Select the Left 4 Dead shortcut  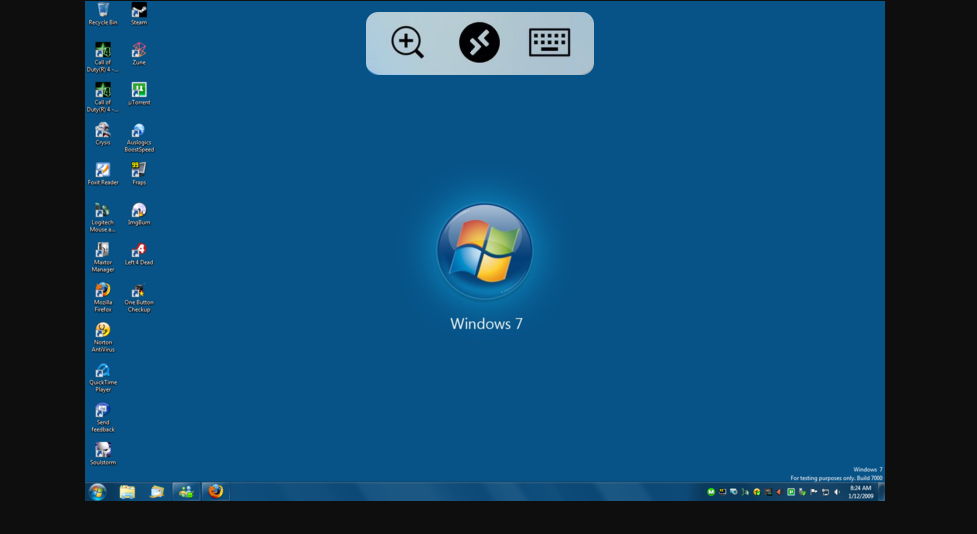click(139, 251)
